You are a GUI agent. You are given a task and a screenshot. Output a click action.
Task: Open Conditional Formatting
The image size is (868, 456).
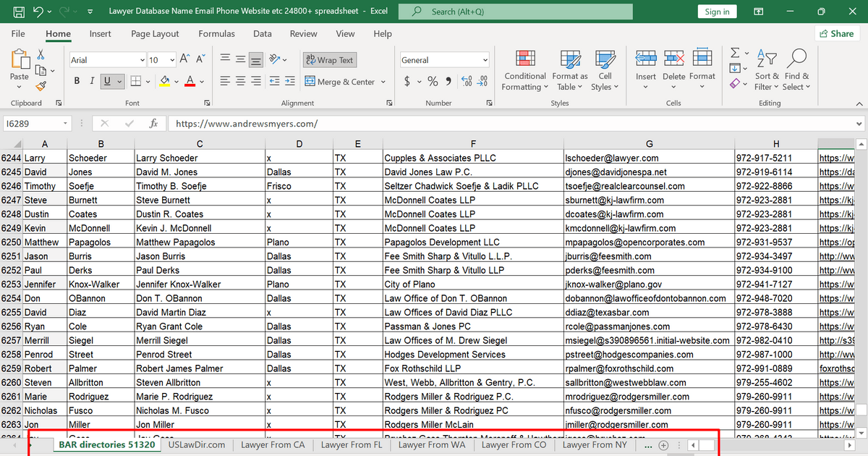[x=525, y=70]
